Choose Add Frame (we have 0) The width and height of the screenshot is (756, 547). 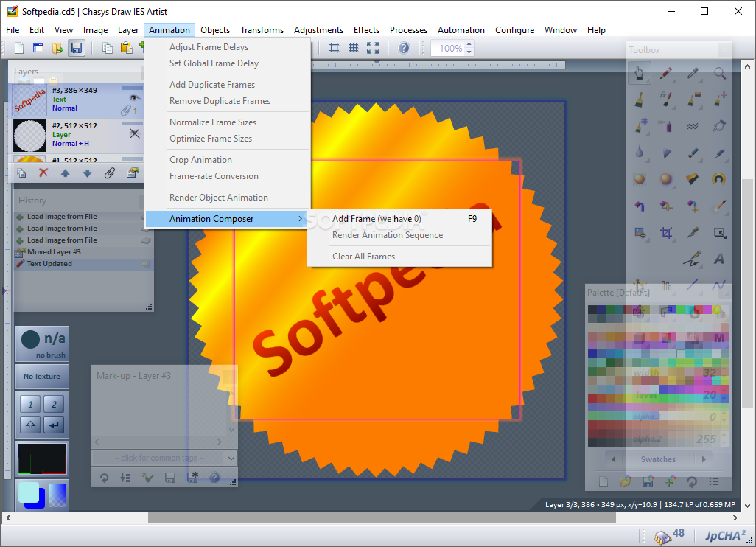[x=399, y=219]
